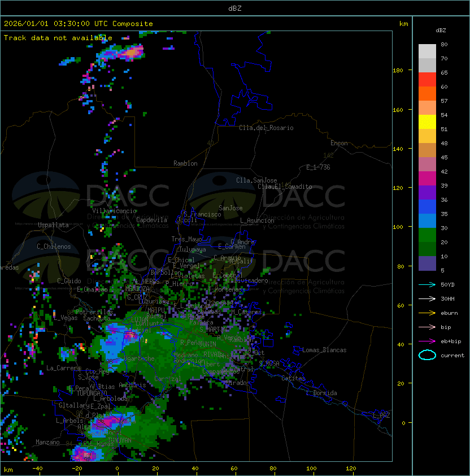Click the 'km' label above right axis

[x=403, y=24]
